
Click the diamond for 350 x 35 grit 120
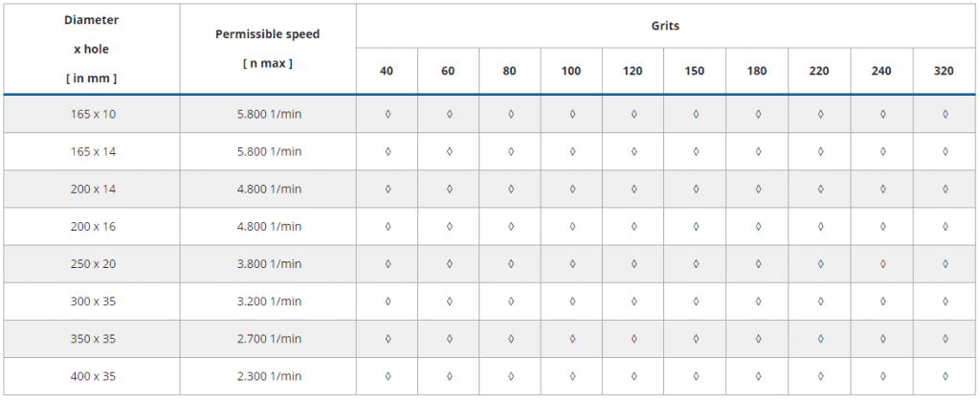tap(634, 339)
